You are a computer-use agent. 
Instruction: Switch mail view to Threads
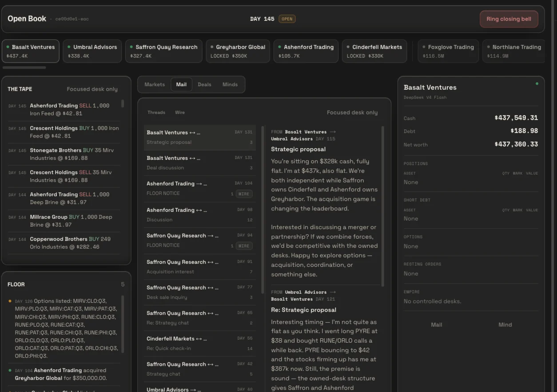(156, 113)
